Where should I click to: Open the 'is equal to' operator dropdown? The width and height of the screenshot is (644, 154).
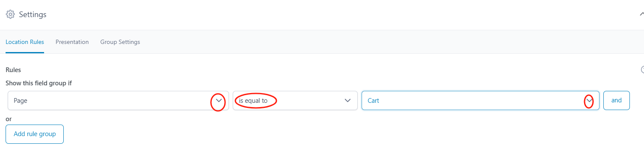[x=295, y=101]
